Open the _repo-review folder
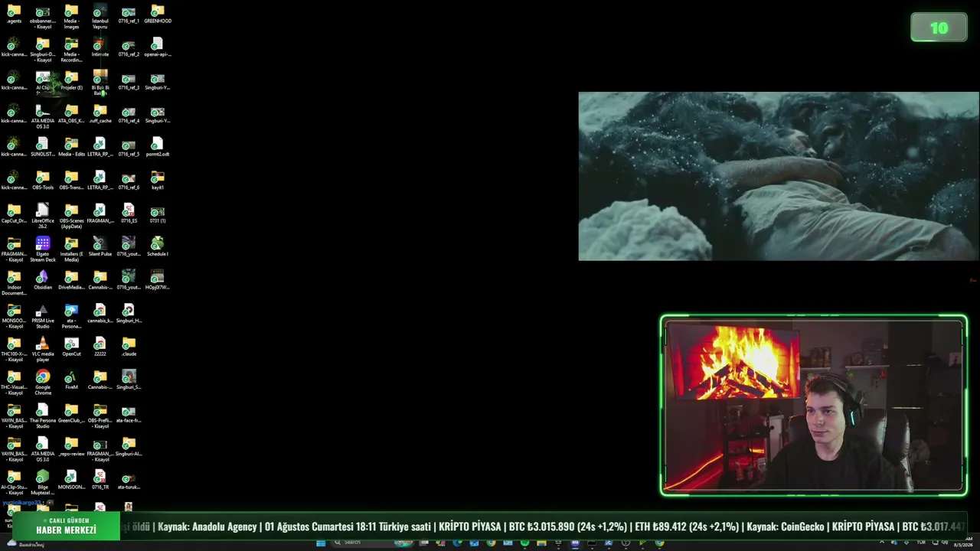Screen dimensions: 980x551 (71, 447)
